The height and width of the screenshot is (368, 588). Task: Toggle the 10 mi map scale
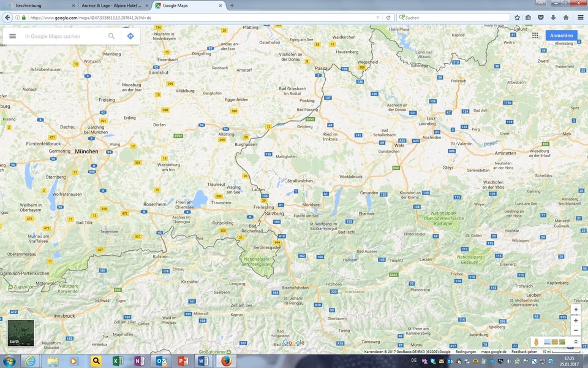[560, 352]
